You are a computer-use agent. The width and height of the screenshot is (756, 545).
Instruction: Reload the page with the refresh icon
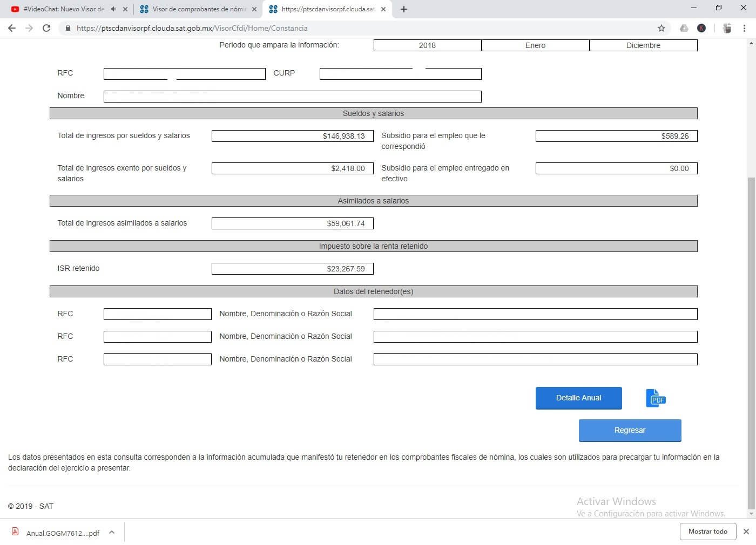[46, 28]
